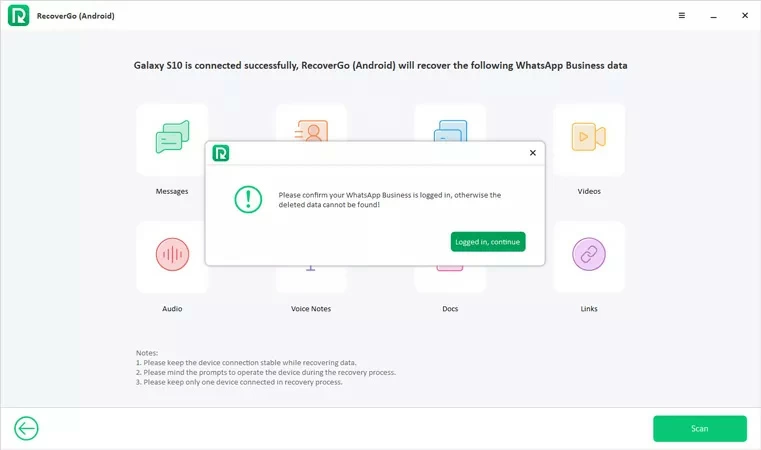
Task: Click the 'Galaxy S10 is connected successfully' heading
Action: click(x=380, y=66)
